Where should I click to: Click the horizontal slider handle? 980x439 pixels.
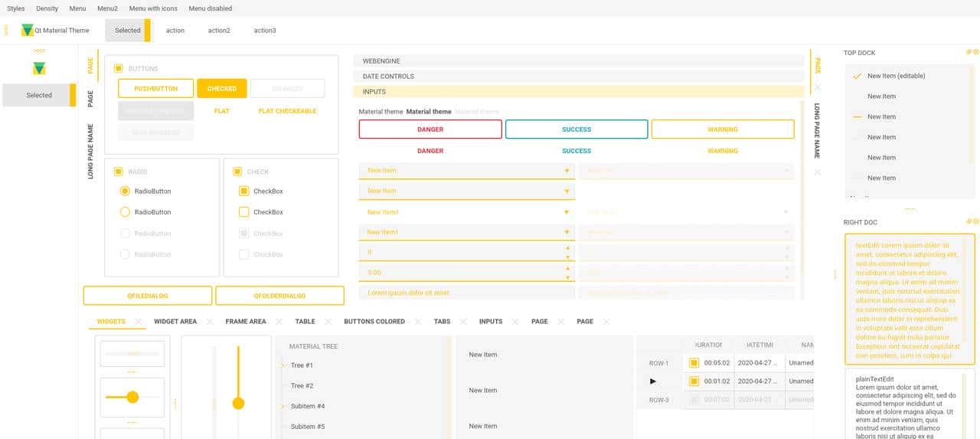[x=132, y=397]
